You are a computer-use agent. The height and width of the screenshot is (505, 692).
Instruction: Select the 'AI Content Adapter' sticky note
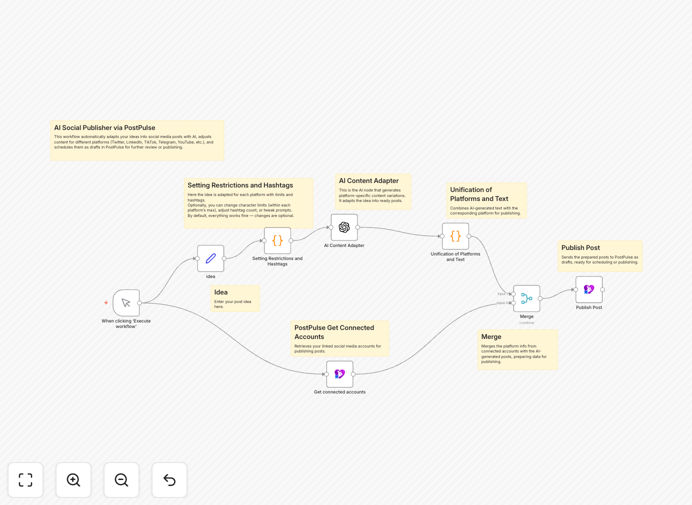point(373,192)
